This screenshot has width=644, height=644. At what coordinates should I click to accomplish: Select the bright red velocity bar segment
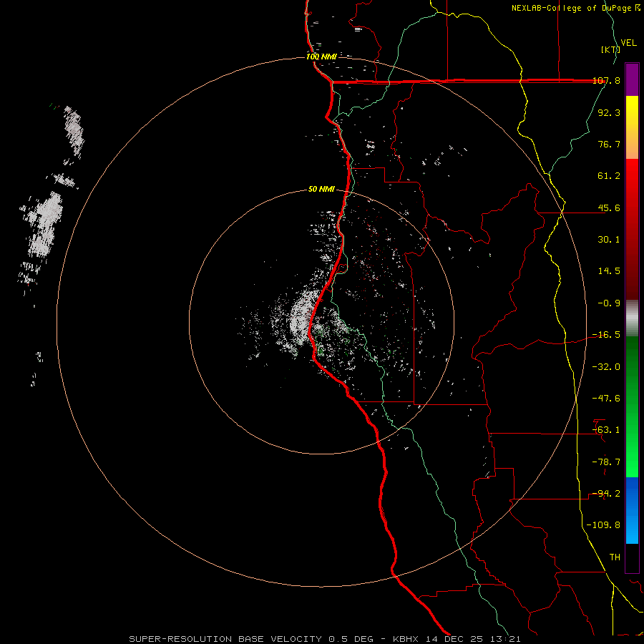click(x=632, y=181)
